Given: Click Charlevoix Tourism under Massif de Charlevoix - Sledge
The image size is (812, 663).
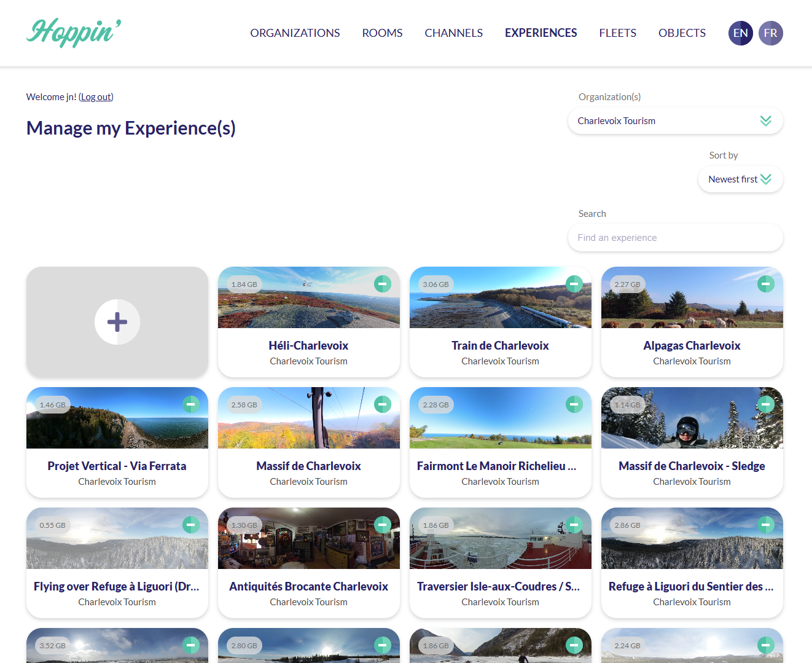Looking at the screenshot, I should click(692, 482).
